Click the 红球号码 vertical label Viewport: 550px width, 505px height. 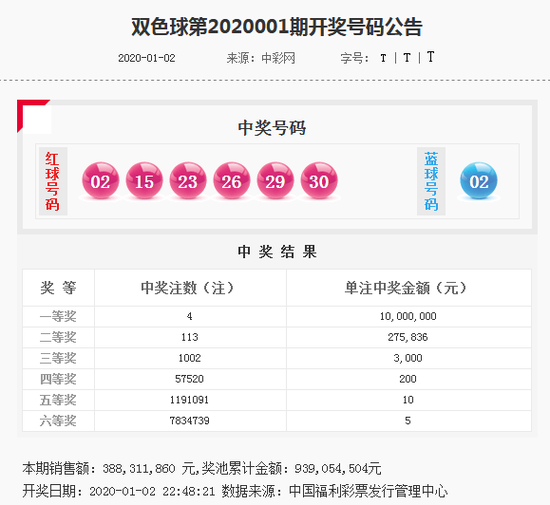tap(52, 181)
